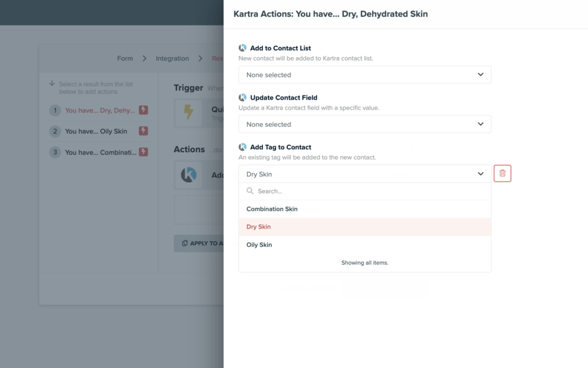Click chevron arrow of Contact List dropdown
The image size is (588, 368).
[x=481, y=75]
